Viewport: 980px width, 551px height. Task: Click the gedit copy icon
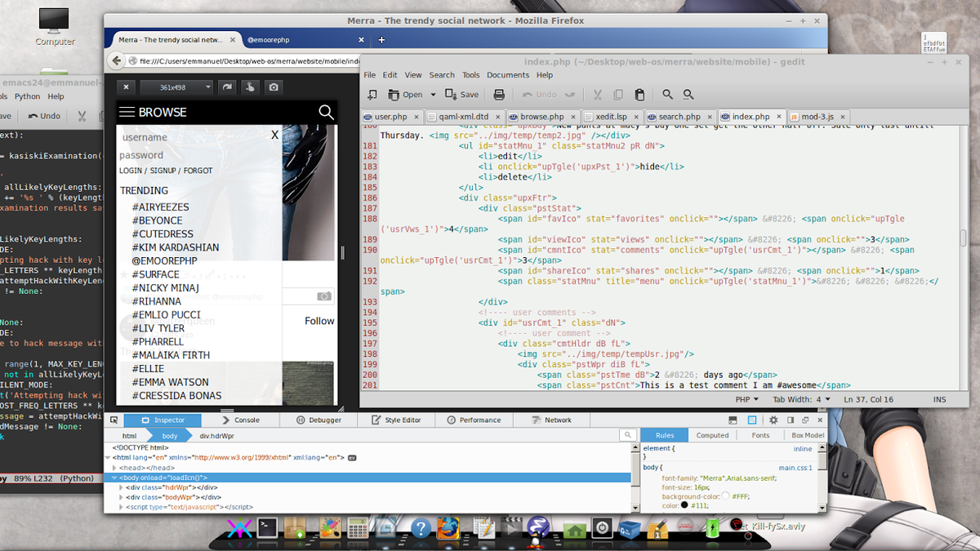point(618,95)
